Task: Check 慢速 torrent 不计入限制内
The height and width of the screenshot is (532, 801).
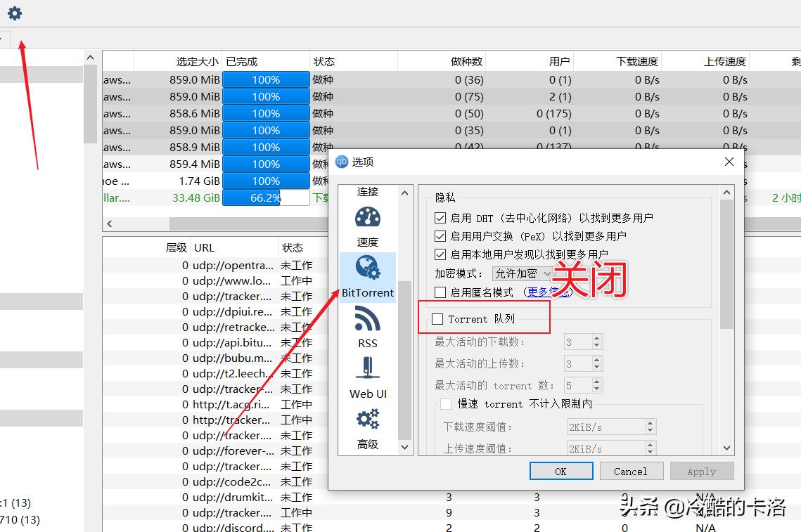Action: 446,404
